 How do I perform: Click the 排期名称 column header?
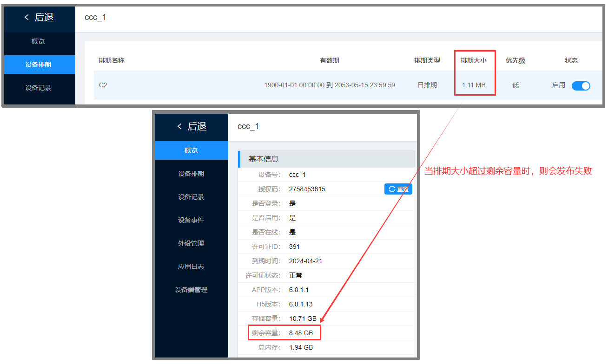(x=112, y=60)
